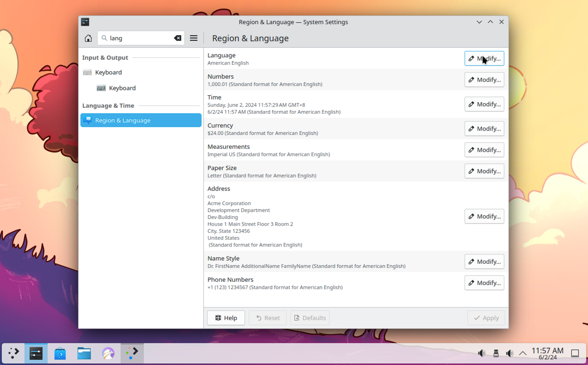Image resolution: width=588 pixels, height=365 pixels.
Task: Click the removable devices tray icon
Action: point(496,353)
